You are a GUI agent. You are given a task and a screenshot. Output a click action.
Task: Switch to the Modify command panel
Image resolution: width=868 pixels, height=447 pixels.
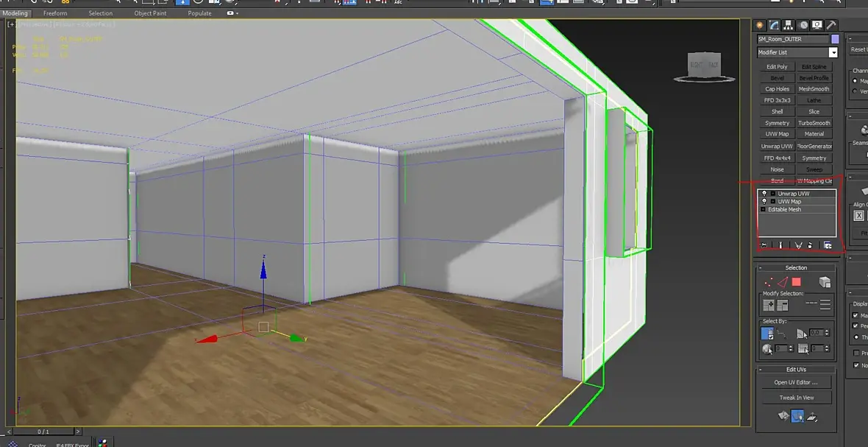(x=774, y=25)
